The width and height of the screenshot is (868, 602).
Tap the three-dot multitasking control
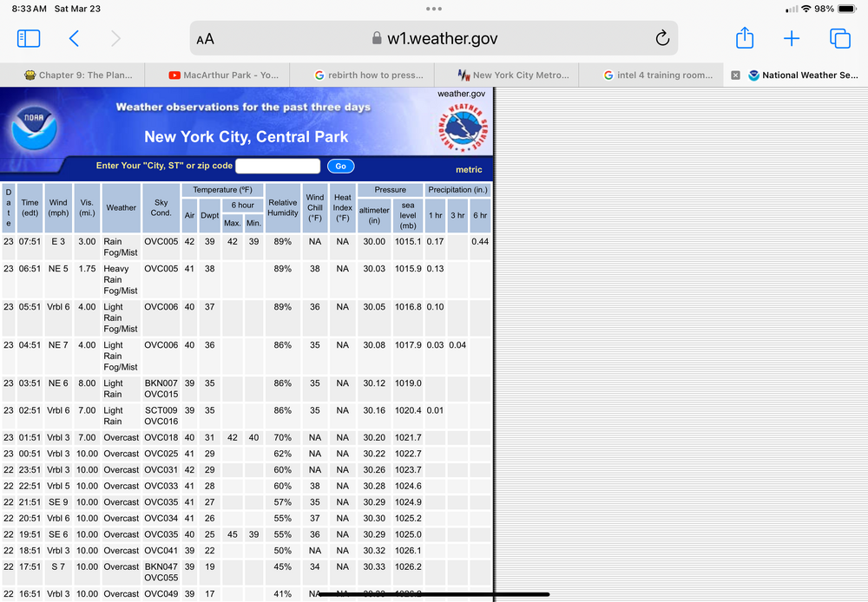pyautogui.click(x=433, y=9)
